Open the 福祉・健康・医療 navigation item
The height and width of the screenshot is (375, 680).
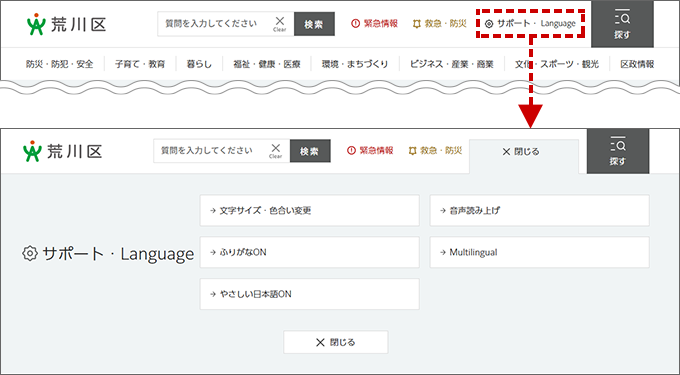tap(267, 64)
